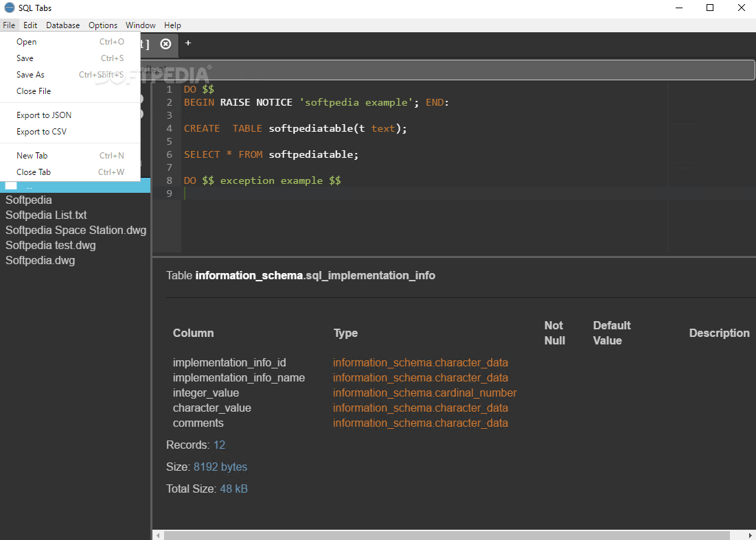Open the File menu
Screen dimensions: 756x540
[x=9, y=25]
